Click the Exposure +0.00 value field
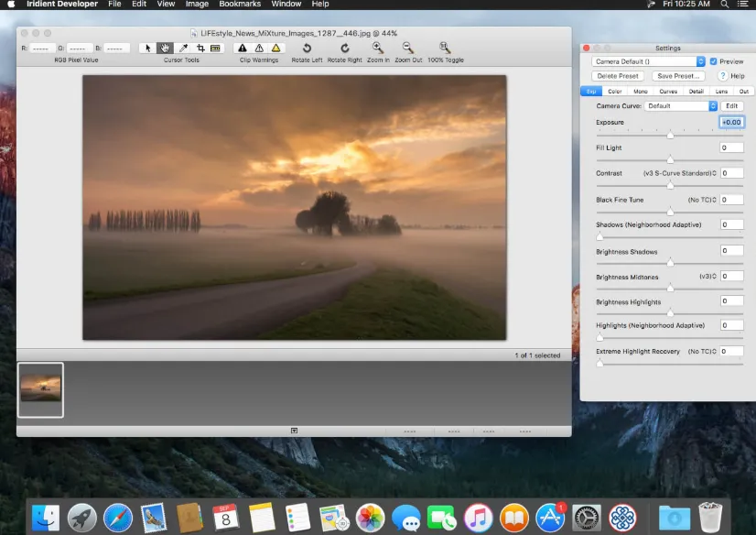 731,122
